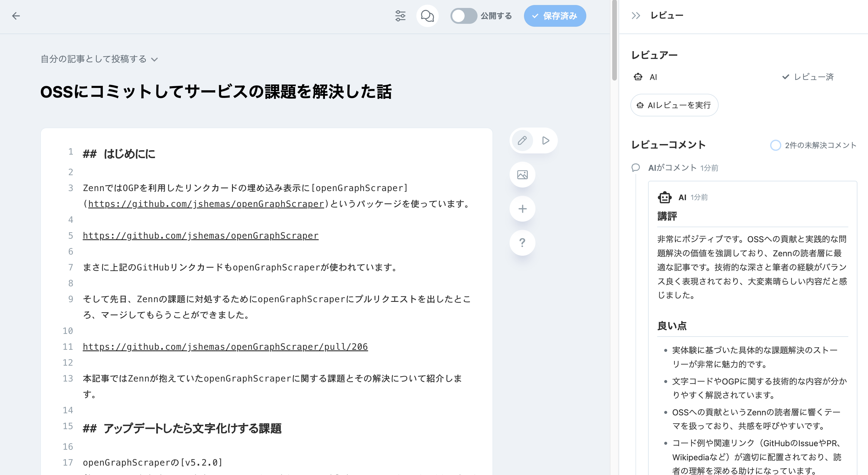The width and height of the screenshot is (868, 475).
Task: Open pull/206 link on line 11
Action: coord(225,347)
